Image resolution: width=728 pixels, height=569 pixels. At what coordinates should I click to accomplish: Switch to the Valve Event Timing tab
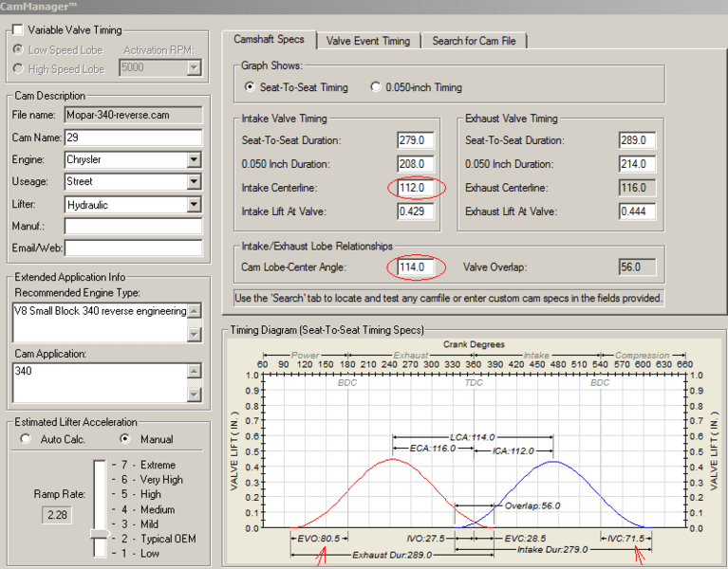[x=368, y=41]
